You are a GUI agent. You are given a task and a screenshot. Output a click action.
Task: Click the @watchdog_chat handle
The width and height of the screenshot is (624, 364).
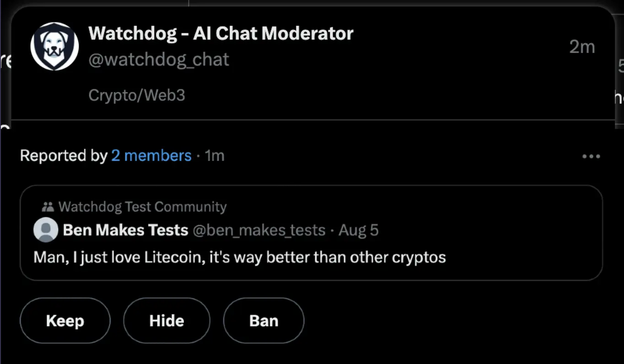[158, 60]
